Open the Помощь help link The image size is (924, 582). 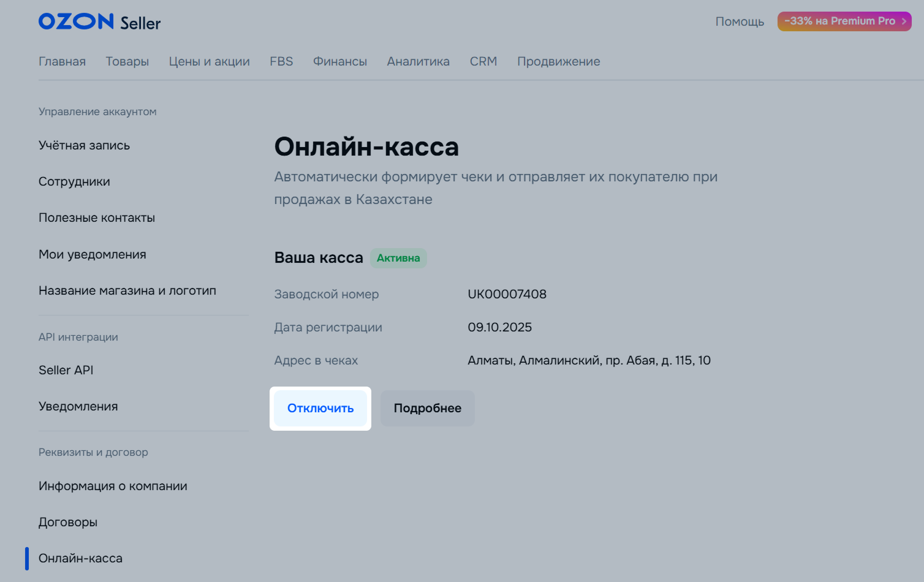click(x=740, y=22)
